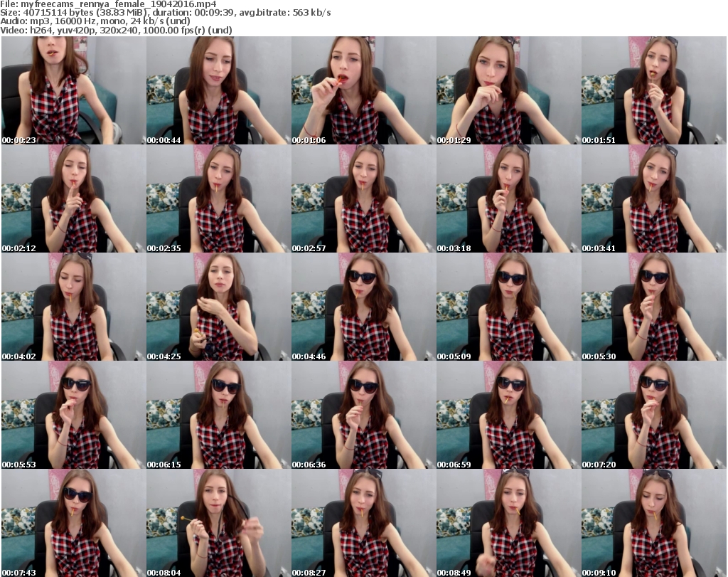Screen dimensions: 728x577
Task: Open the thumbnail at 00:02:57
Action: 364,198
